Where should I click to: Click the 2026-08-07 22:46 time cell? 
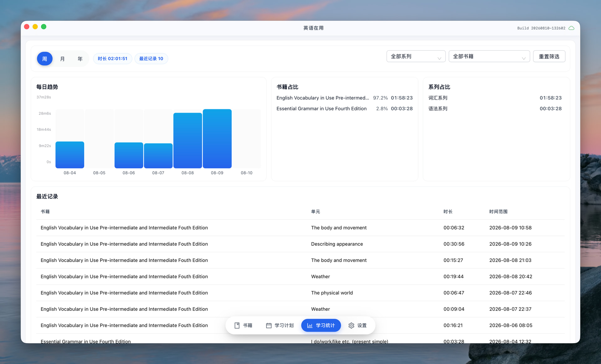(510, 293)
